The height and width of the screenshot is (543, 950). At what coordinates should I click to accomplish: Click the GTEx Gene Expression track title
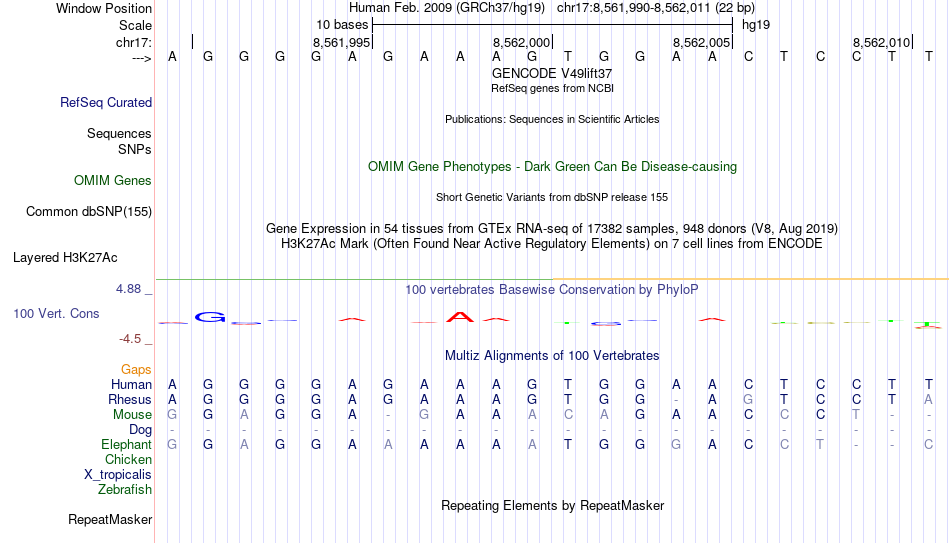[552, 228]
